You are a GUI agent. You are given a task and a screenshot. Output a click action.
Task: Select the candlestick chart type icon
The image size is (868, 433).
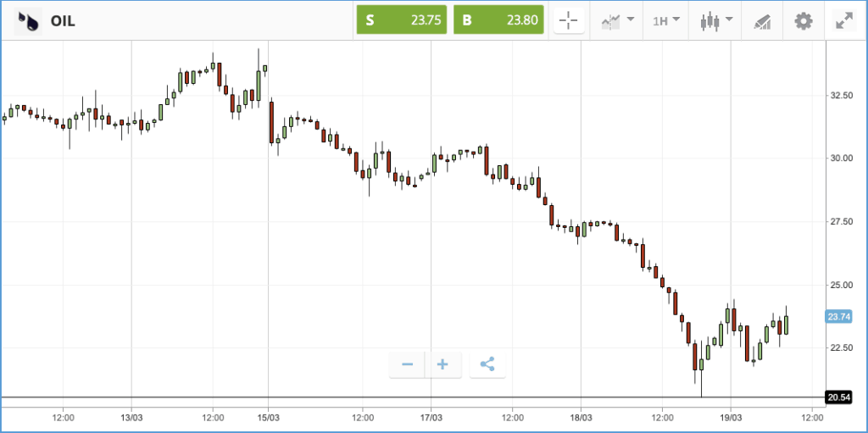(x=709, y=21)
